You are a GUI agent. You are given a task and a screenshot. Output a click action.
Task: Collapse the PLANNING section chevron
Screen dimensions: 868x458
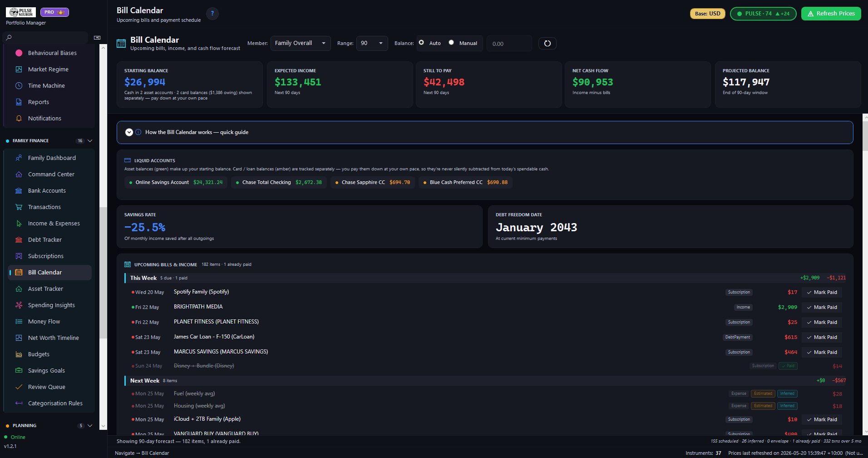[x=90, y=426]
